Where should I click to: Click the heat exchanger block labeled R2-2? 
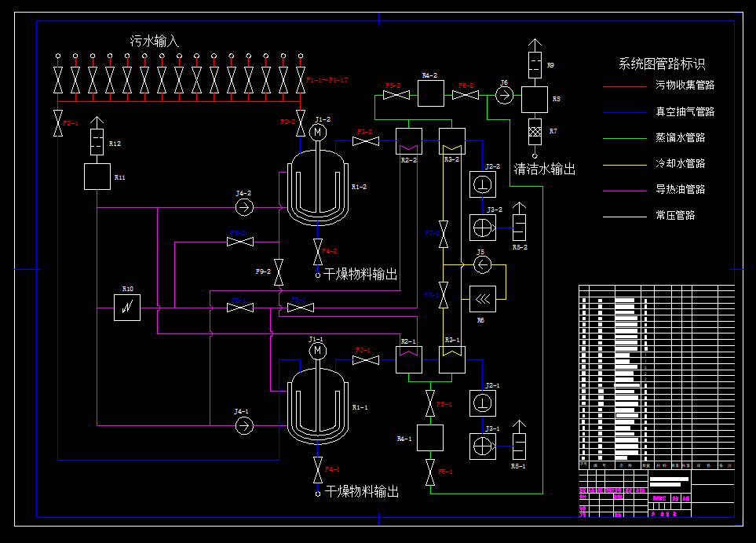click(408, 142)
